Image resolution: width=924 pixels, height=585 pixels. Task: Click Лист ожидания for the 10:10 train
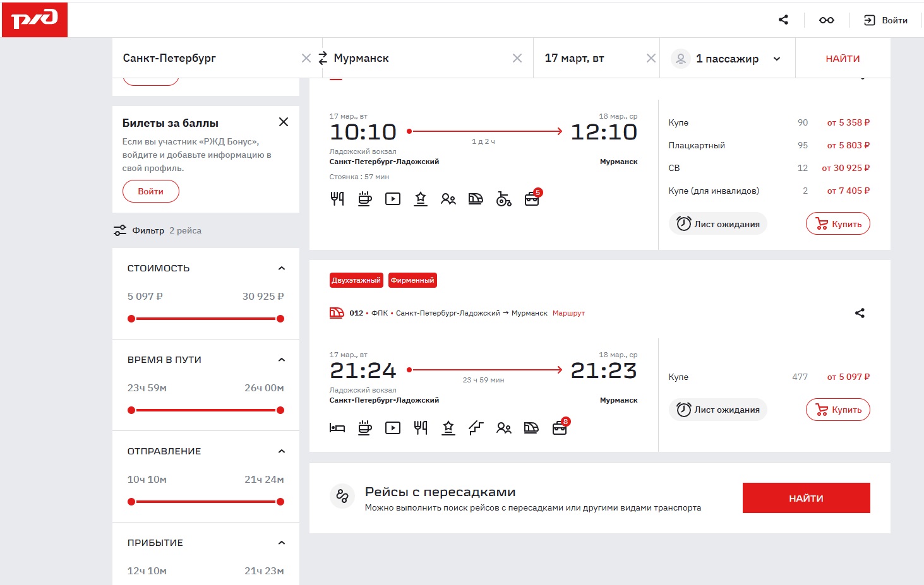[718, 224]
